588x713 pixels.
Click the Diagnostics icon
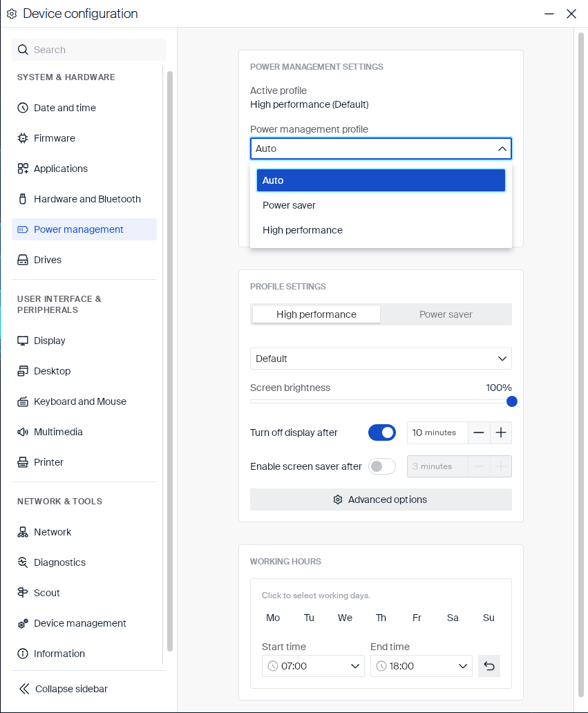(23, 562)
